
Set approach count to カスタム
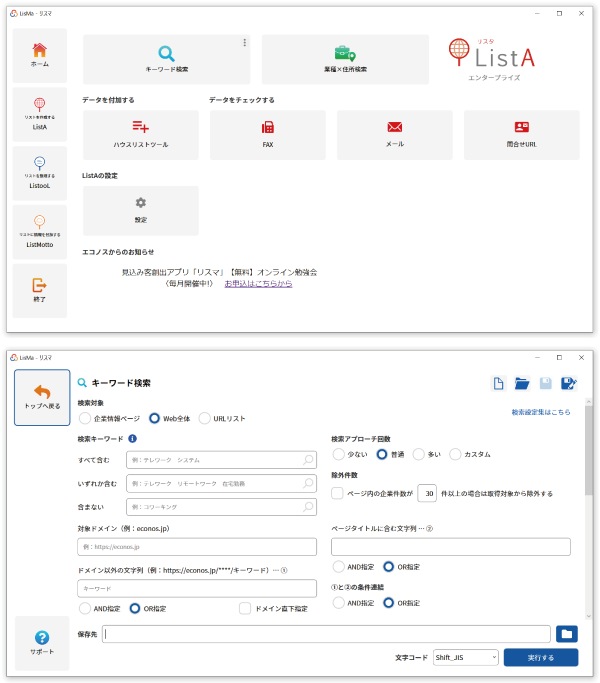click(455, 454)
